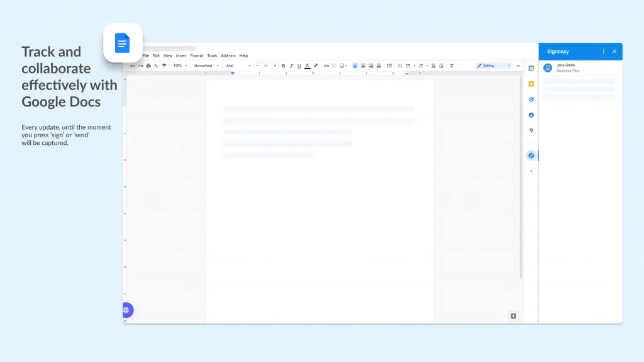This screenshot has width=644, height=362.
Task: Toggle bold formatting
Action: 284,66
